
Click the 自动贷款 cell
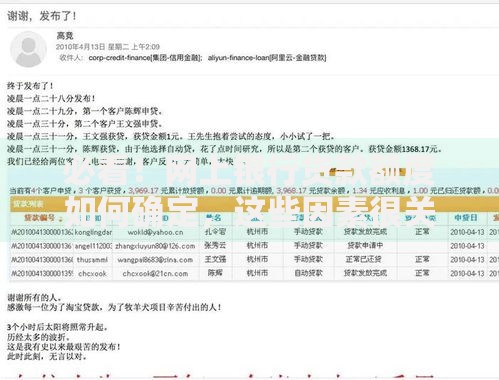tap(308, 273)
